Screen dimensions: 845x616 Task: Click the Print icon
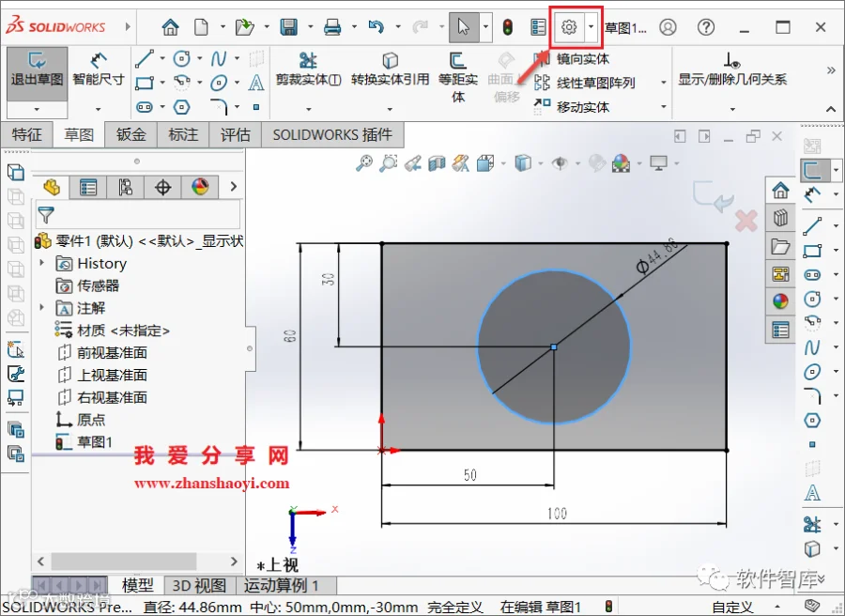(332, 26)
